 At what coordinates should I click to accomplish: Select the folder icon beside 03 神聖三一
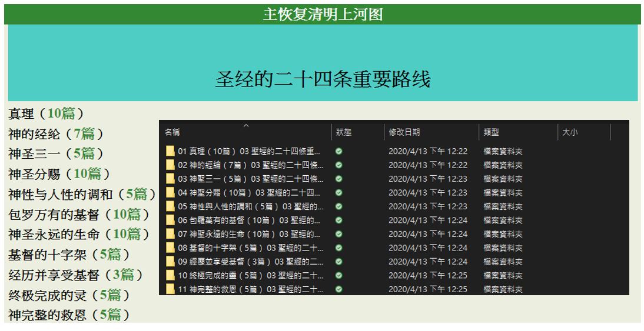coord(170,179)
